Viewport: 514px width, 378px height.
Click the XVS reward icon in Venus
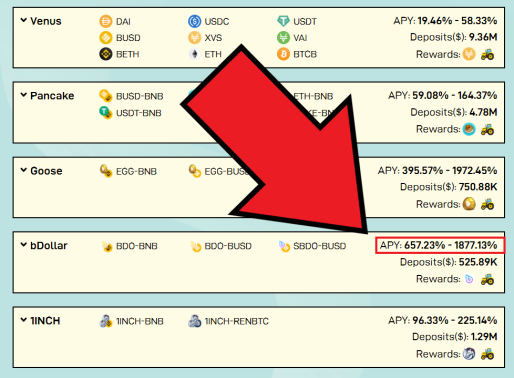[469, 54]
